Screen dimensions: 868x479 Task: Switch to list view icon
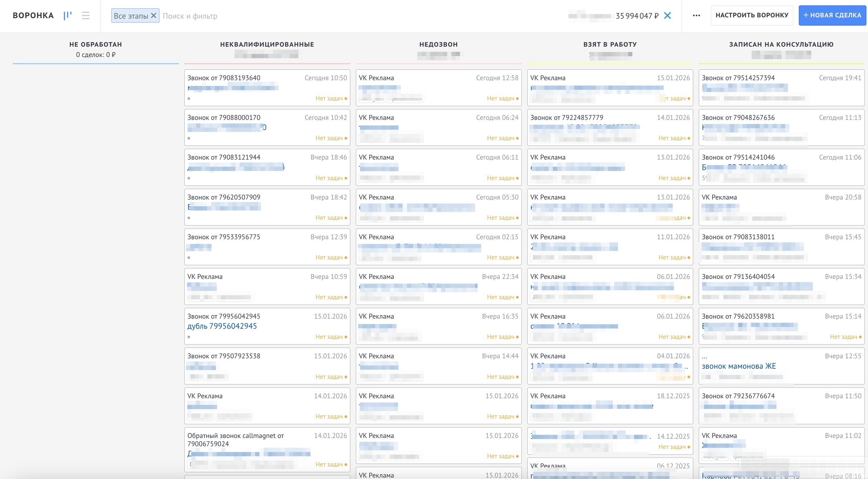coord(85,16)
